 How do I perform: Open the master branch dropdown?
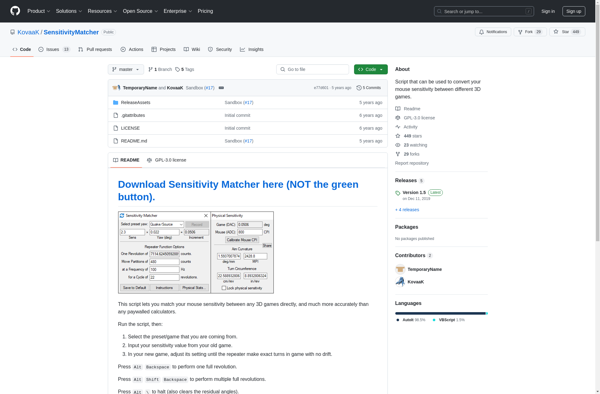click(126, 69)
